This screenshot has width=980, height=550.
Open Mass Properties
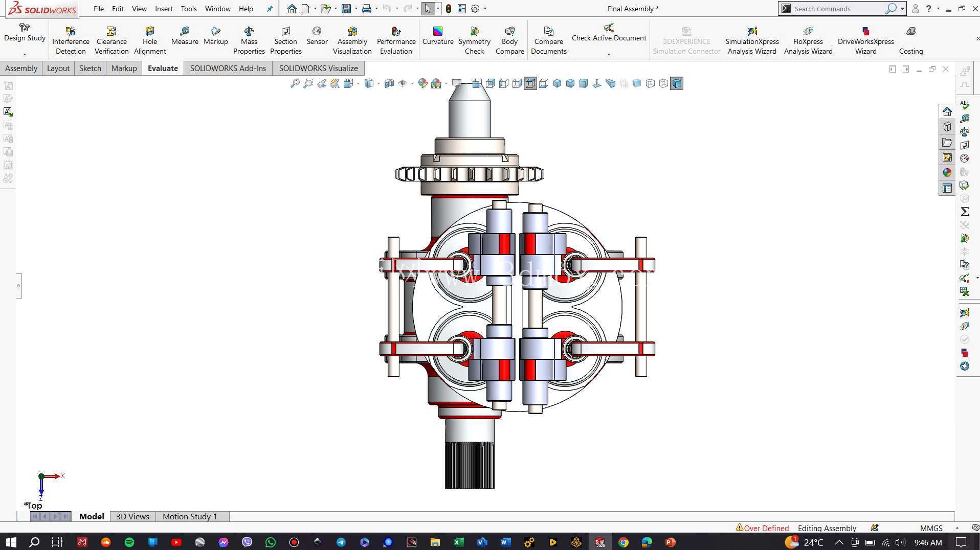(249, 40)
